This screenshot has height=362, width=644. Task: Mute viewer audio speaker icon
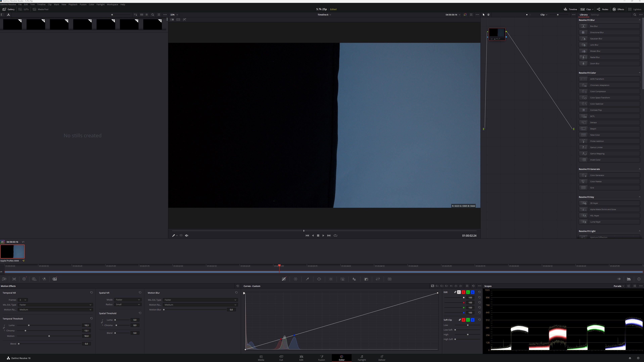tap(187, 235)
